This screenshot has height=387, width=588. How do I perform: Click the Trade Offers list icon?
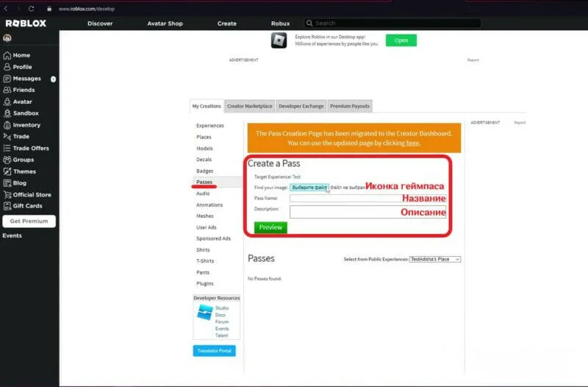tap(7, 149)
